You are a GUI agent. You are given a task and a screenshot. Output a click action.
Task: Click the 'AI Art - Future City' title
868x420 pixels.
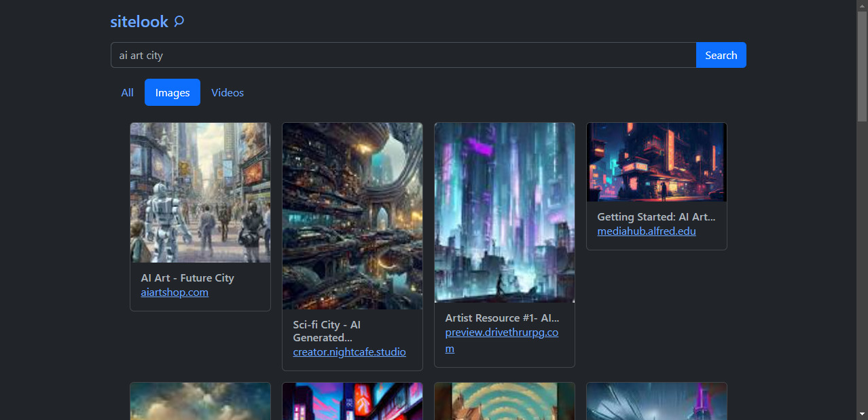187,278
